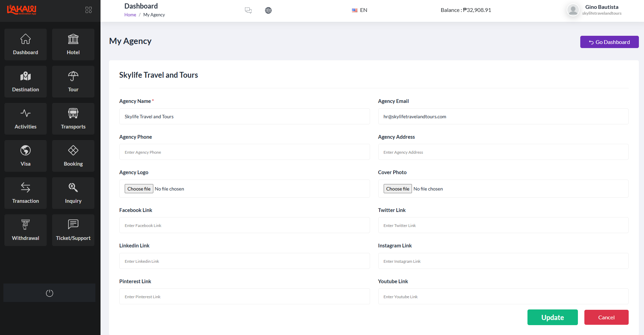Focus the Agency Phone input field

pyautogui.click(x=244, y=152)
